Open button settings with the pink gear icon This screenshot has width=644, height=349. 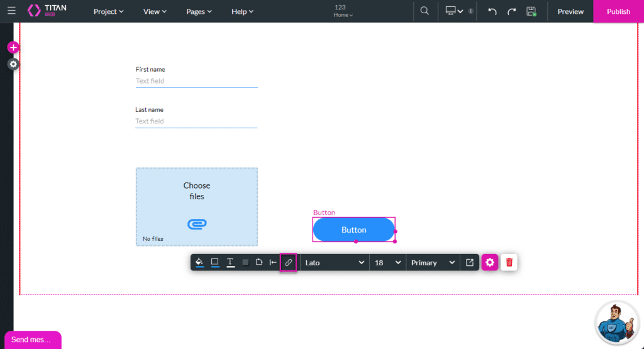[x=490, y=262]
